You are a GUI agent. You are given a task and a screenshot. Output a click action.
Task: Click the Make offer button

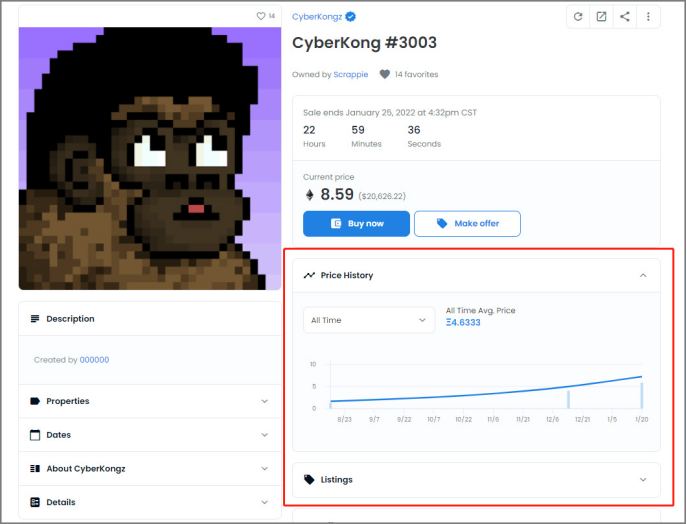pyautogui.click(x=467, y=223)
